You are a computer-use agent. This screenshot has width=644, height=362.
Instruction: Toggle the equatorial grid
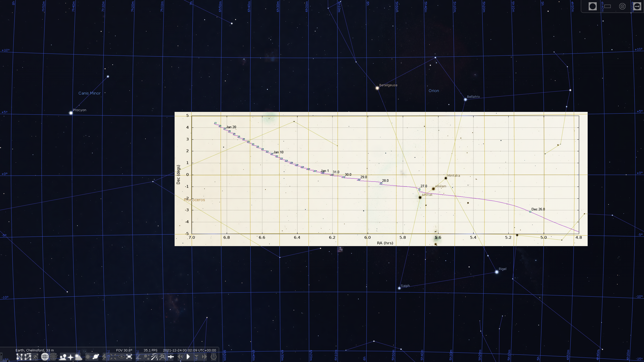click(45, 357)
